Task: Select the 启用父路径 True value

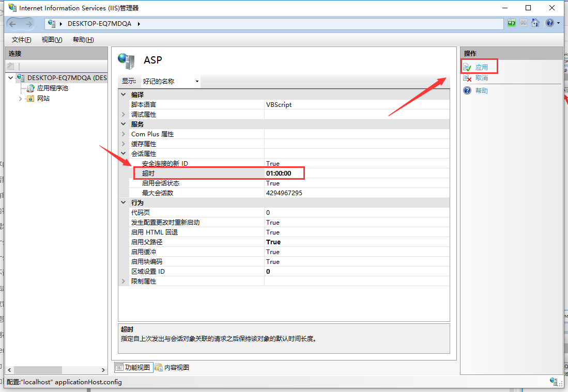Action: tap(273, 242)
